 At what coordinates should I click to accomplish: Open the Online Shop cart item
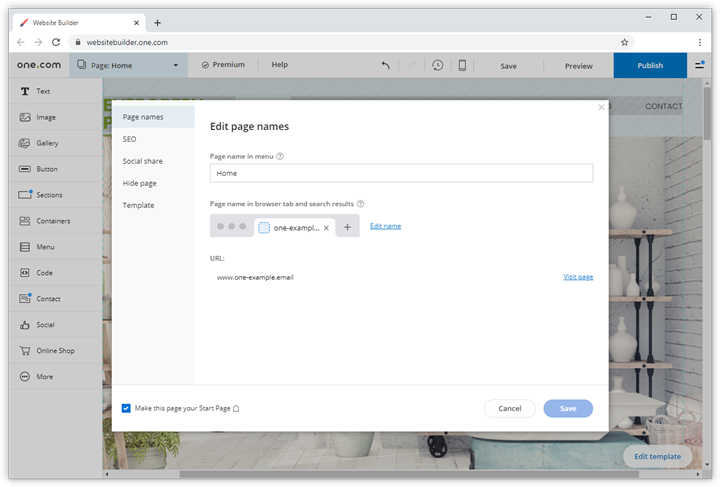55,350
